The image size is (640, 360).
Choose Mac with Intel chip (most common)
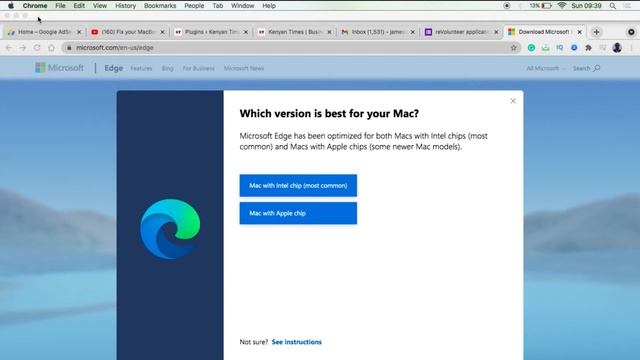298,185
